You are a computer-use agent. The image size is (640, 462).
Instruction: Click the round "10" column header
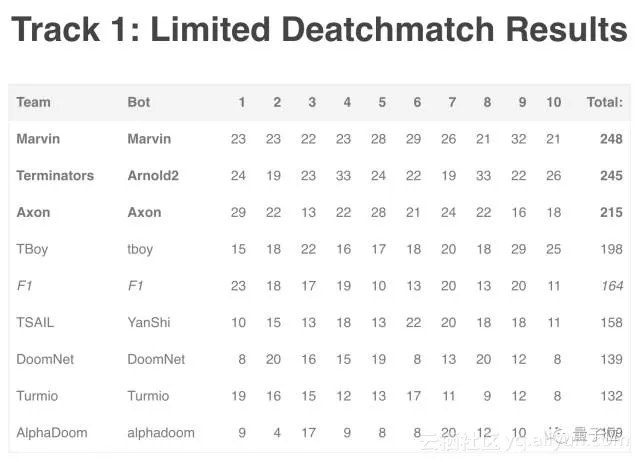tap(553, 102)
